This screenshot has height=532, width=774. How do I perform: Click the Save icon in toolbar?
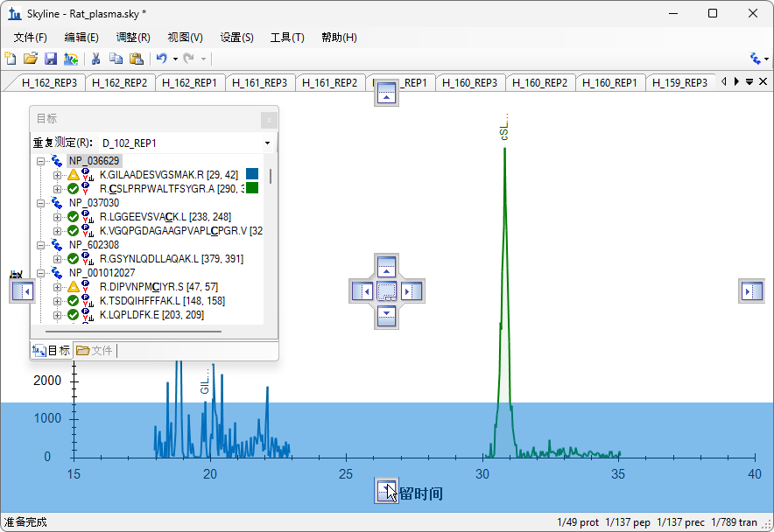point(51,59)
